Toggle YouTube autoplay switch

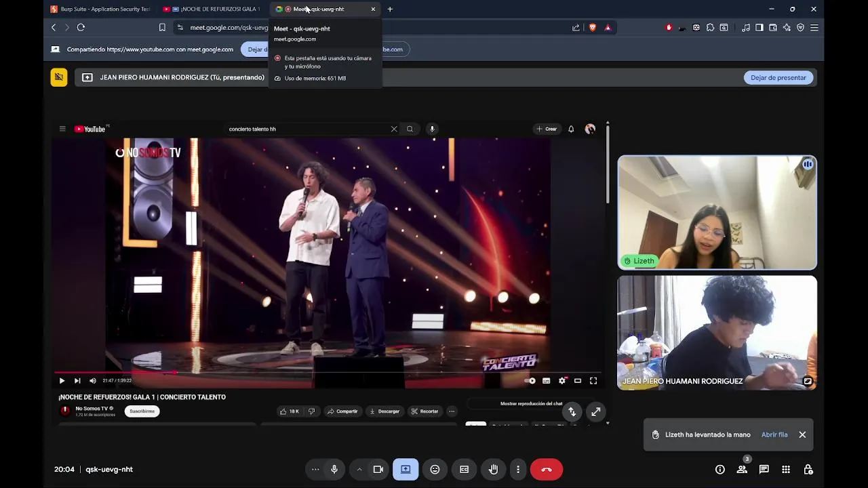[x=530, y=381]
